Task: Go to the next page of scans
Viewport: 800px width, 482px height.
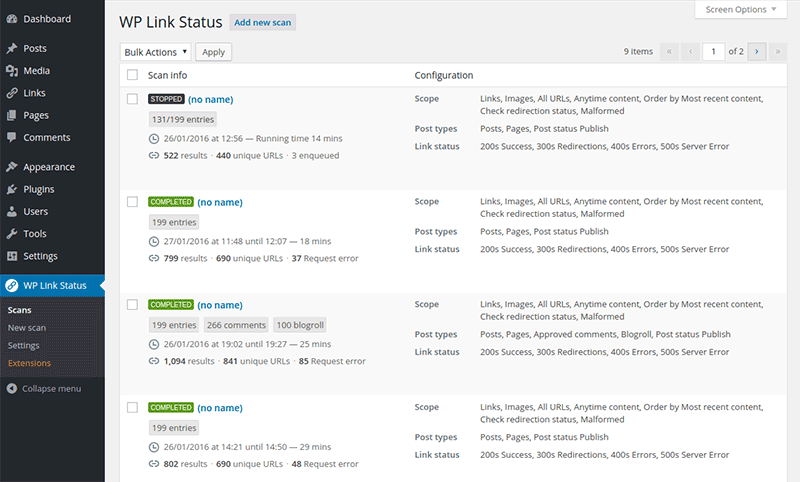Action: pos(757,52)
